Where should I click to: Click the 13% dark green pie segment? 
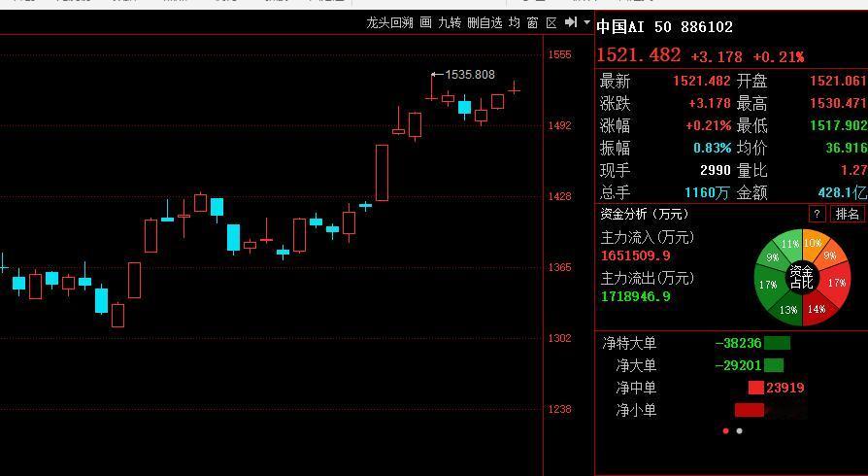(x=788, y=310)
